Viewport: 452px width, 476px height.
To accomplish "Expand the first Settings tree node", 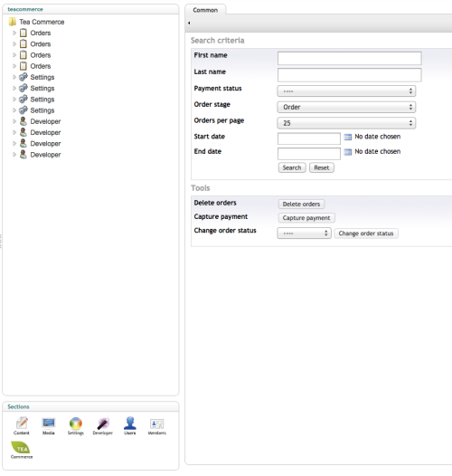I will 14,77.
